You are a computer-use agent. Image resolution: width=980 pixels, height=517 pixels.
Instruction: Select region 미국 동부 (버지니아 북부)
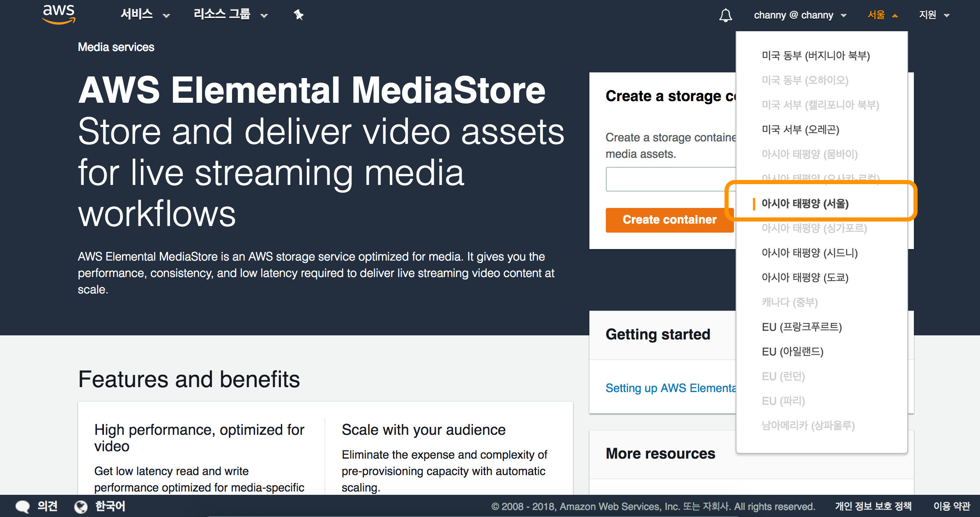point(816,55)
